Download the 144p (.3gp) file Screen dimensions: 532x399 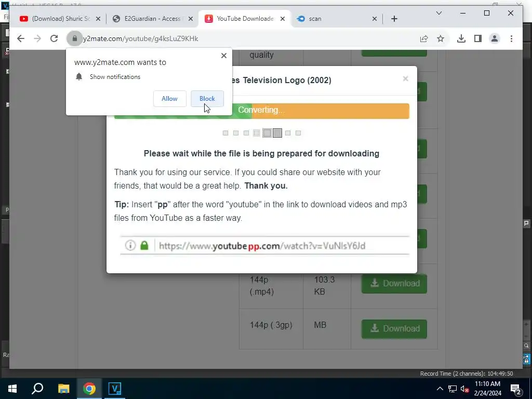pos(394,329)
